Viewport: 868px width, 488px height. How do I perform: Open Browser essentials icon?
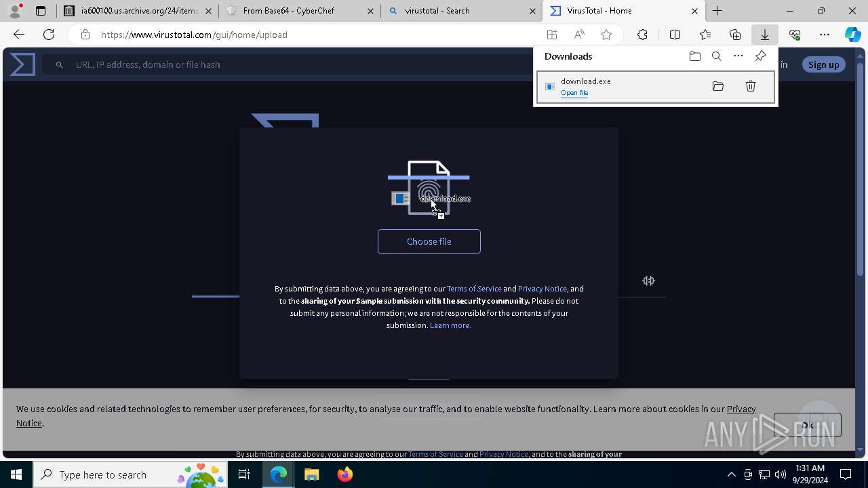[x=795, y=35]
